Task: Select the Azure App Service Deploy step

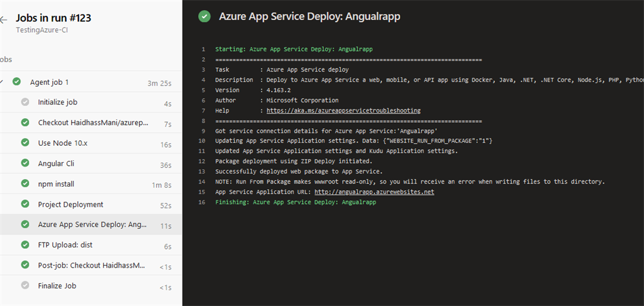Action: [x=91, y=224]
